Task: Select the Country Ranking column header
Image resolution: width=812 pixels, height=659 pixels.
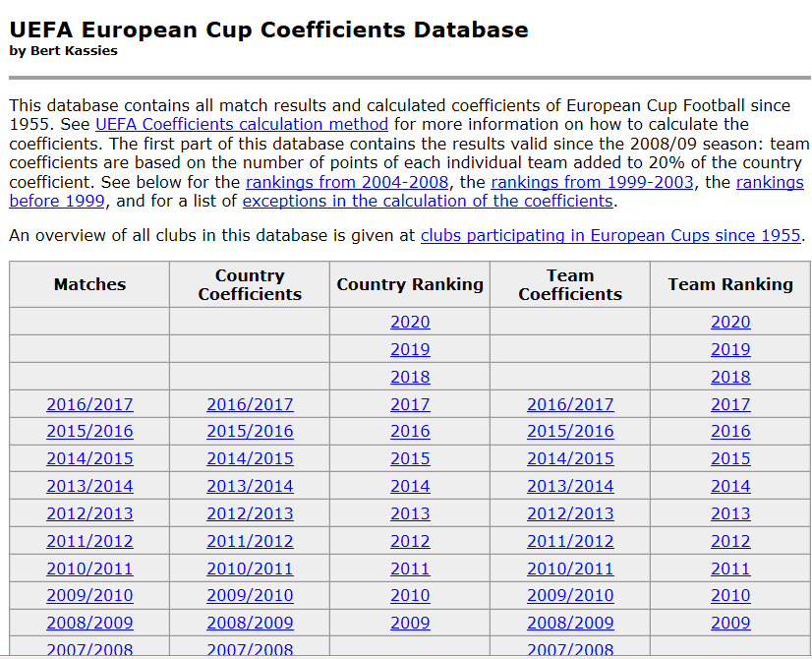Action: (410, 284)
